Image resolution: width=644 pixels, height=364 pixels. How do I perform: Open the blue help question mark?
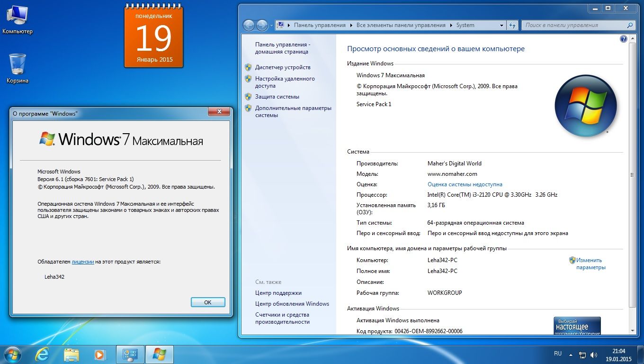[x=624, y=39]
